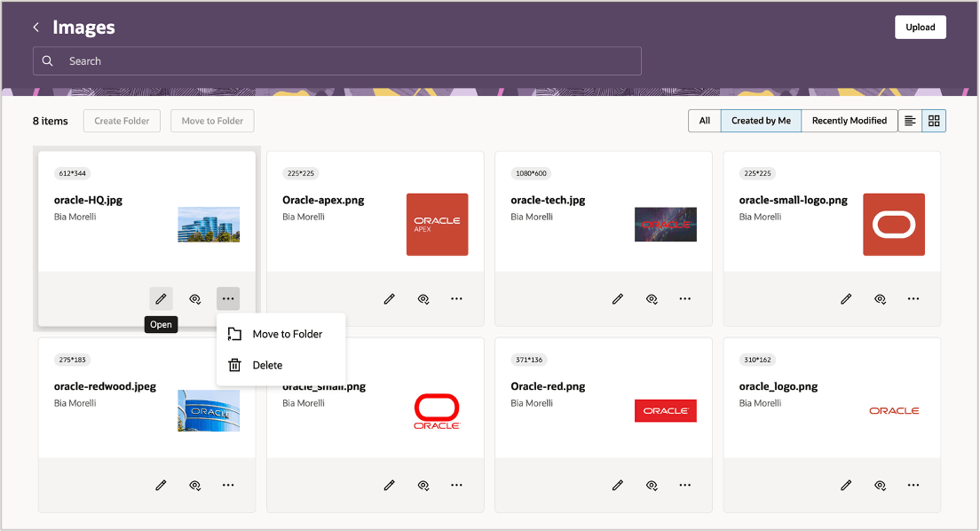The width and height of the screenshot is (980, 531).
Task: Click the oracle-tech.jpg file name
Action: pos(548,200)
